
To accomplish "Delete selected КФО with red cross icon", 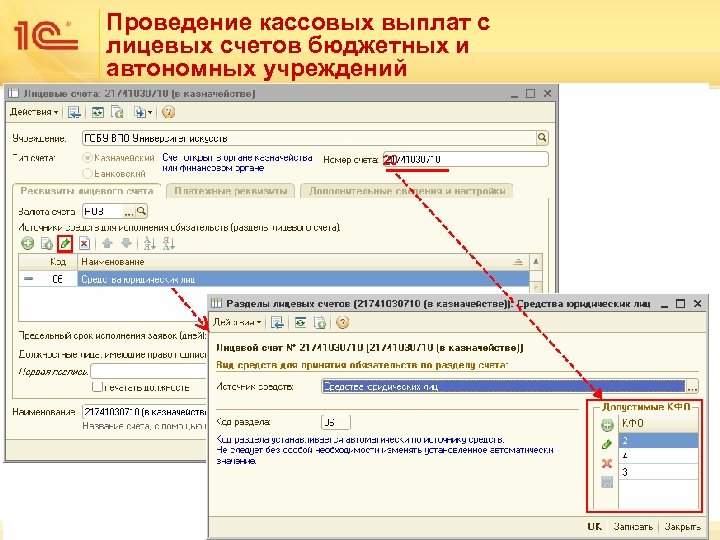I will click(607, 464).
